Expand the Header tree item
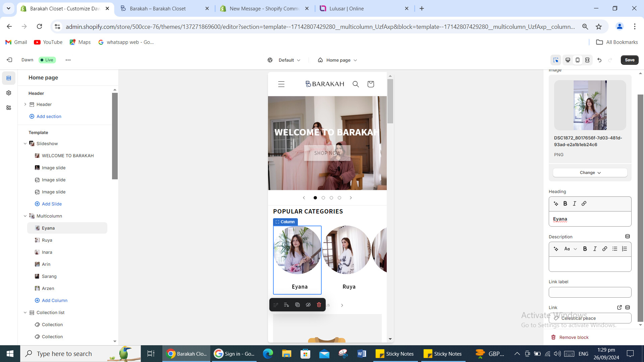Image resolution: width=644 pixels, height=362 pixels. (x=25, y=104)
